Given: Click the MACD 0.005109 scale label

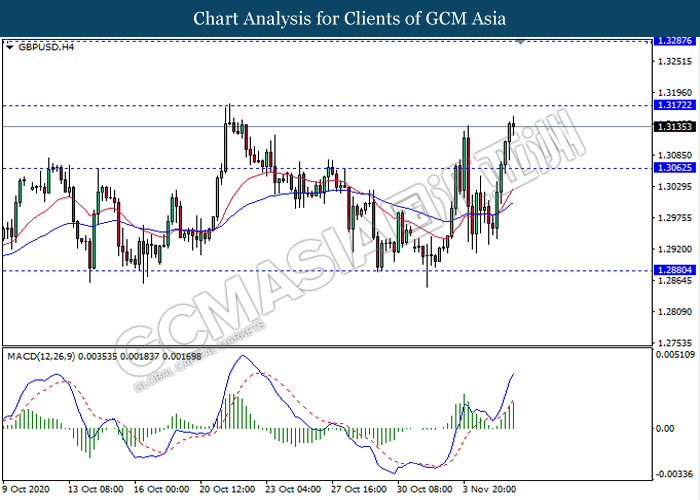Looking at the screenshot, I should (x=675, y=354).
